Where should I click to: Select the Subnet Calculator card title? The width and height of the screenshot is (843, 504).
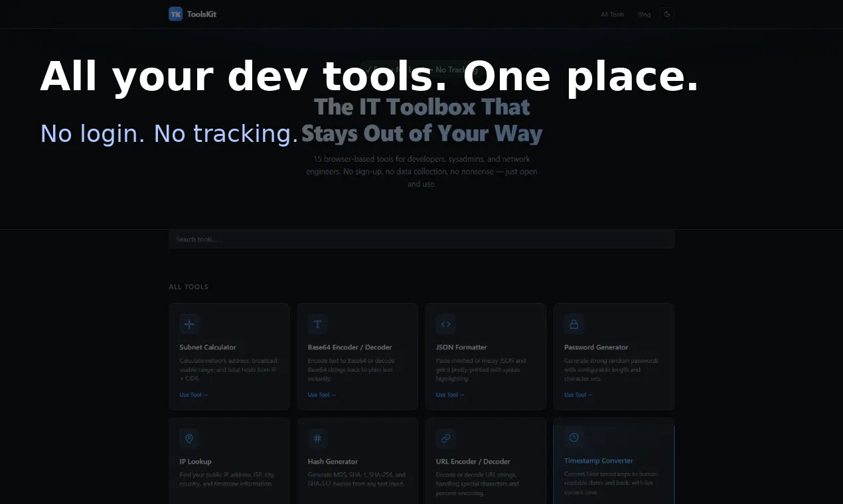click(x=208, y=347)
